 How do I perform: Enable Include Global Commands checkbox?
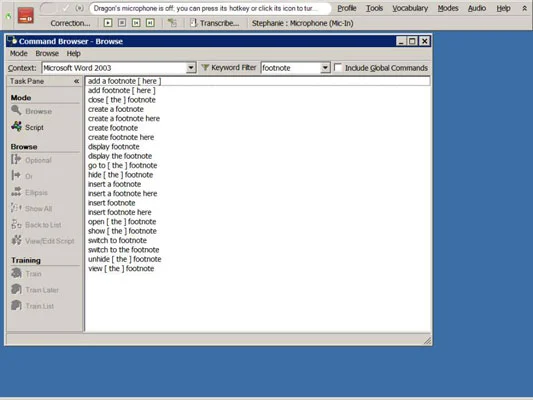[338, 67]
